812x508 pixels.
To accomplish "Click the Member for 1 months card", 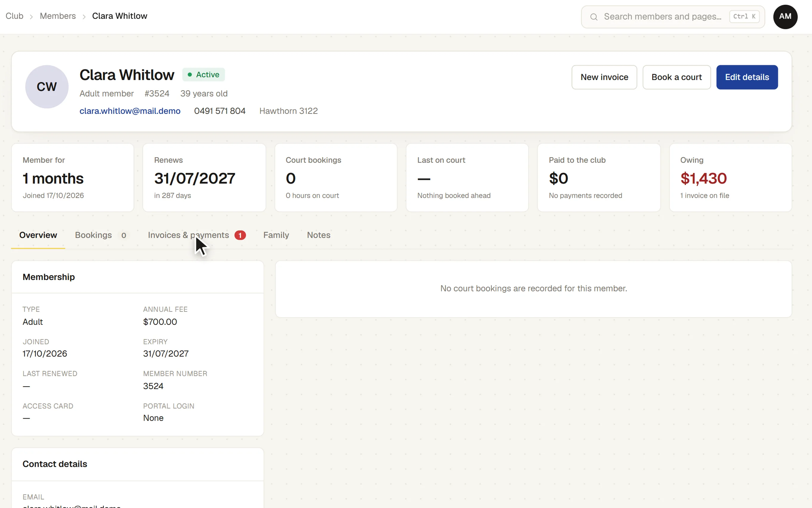I will [73, 178].
